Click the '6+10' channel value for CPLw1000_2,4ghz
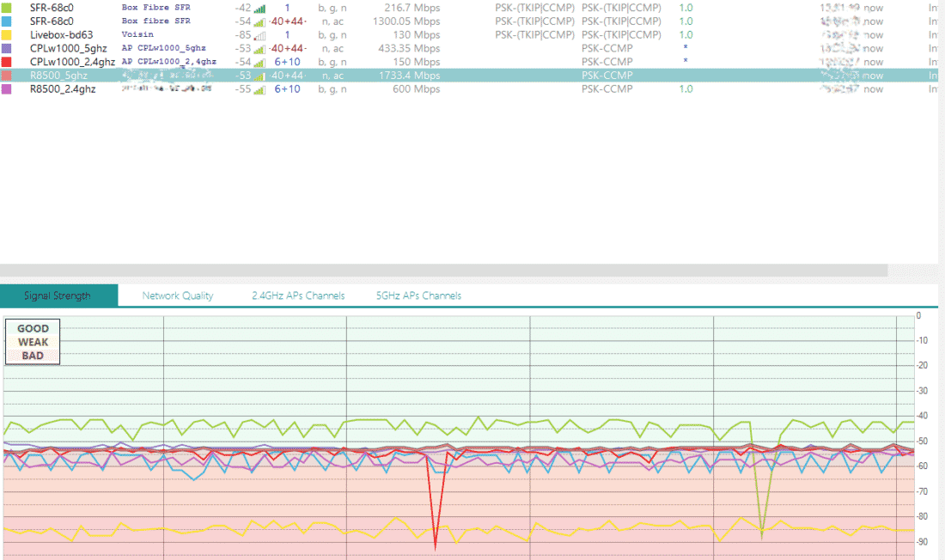Screen dimensions: 945x560 pos(288,62)
